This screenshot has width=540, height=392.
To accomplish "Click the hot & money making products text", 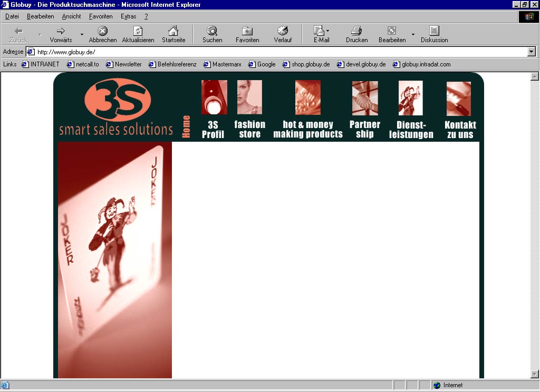I will pyautogui.click(x=308, y=129).
